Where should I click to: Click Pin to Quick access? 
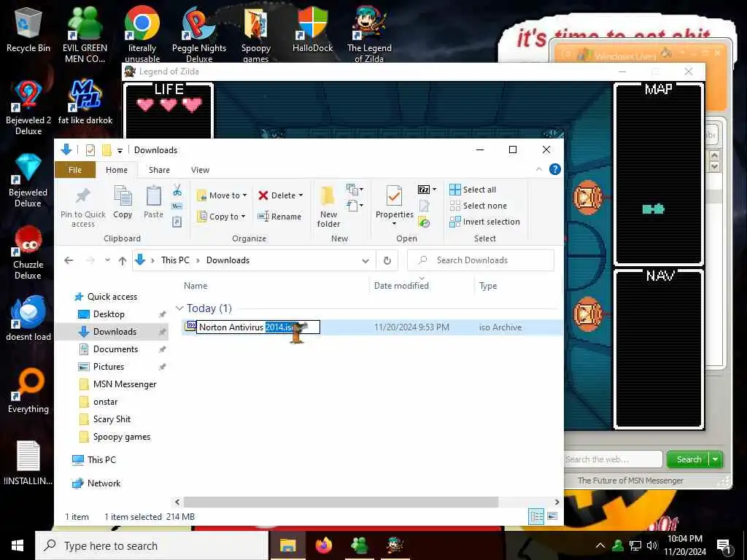(x=83, y=206)
